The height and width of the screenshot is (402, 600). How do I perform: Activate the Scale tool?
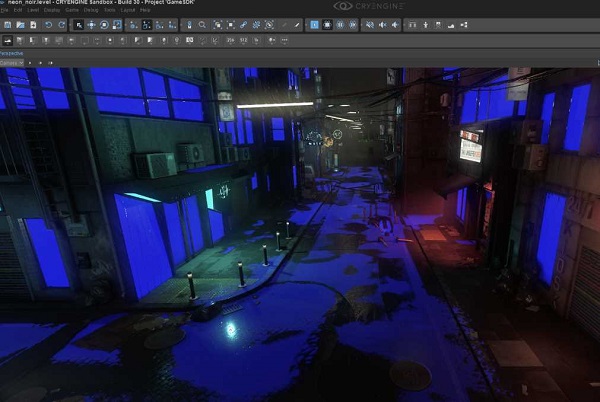(117, 25)
